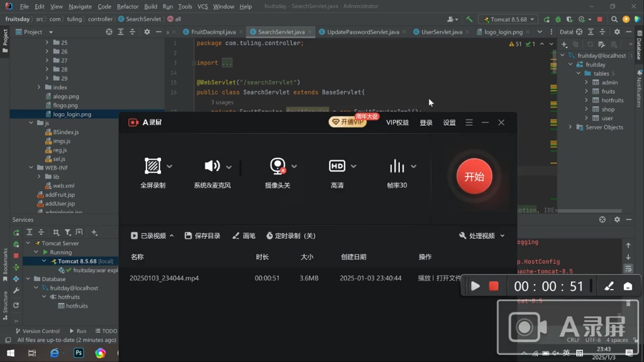644x362 pixels.
Task: Open Photoshop from the Windows taskbar
Action: (x=79, y=353)
